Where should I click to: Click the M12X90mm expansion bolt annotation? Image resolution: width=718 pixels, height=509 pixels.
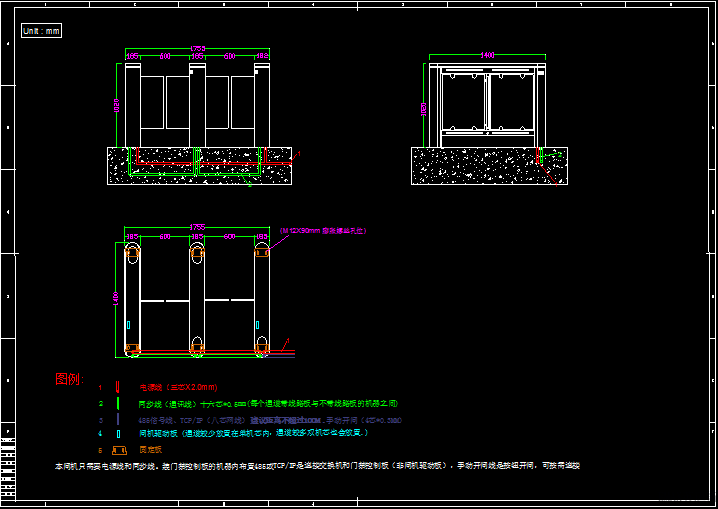pos(322,230)
